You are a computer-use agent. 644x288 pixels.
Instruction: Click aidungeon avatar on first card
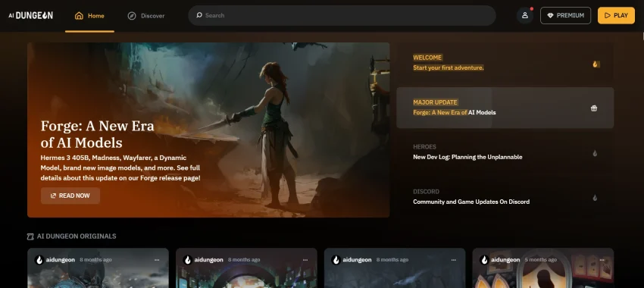click(x=39, y=260)
